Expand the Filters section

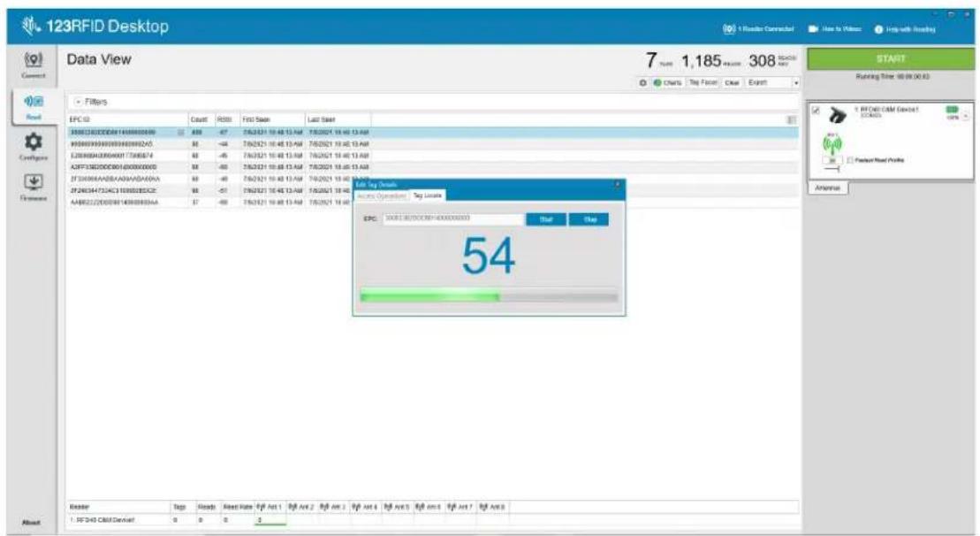79,102
